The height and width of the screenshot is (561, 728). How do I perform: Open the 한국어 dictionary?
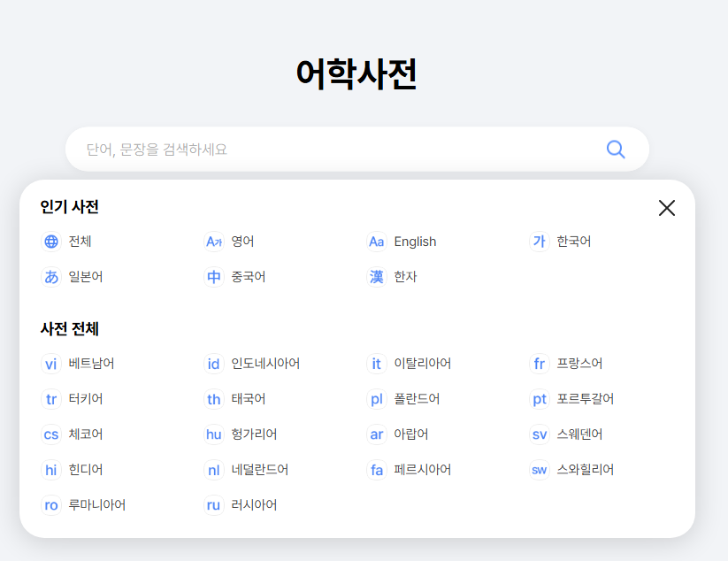click(x=574, y=242)
